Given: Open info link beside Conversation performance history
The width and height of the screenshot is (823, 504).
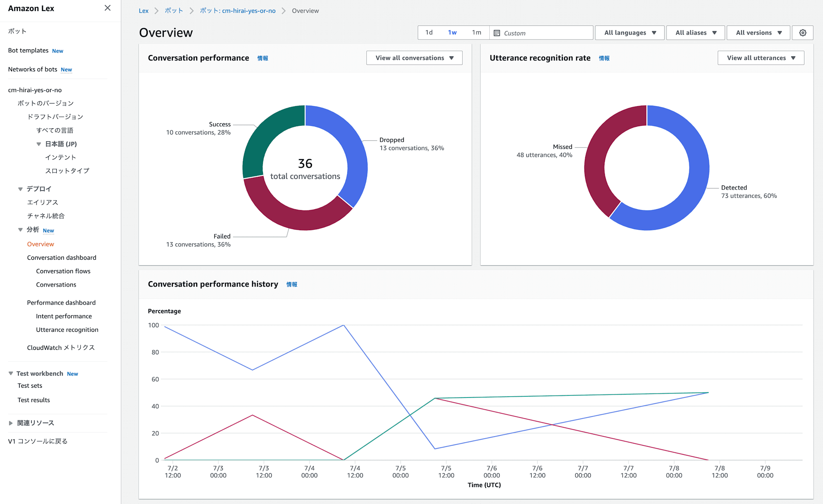Looking at the screenshot, I should pyautogui.click(x=292, y=284).
